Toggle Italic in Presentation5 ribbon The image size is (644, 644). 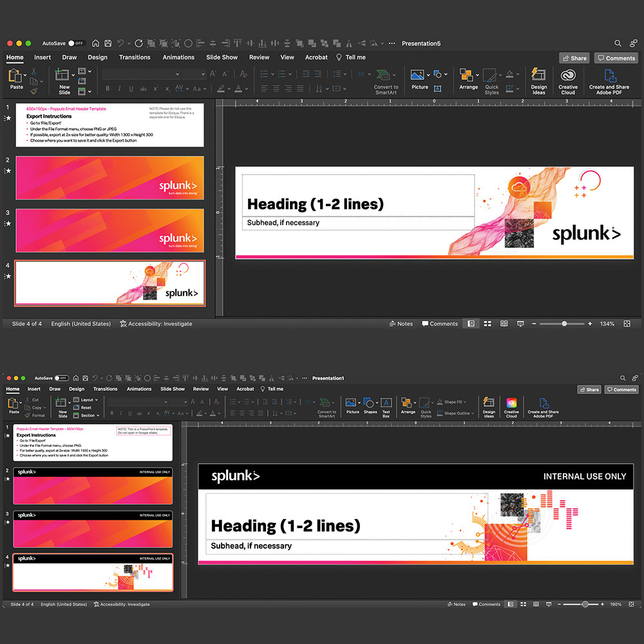click(x=119, y=88)
